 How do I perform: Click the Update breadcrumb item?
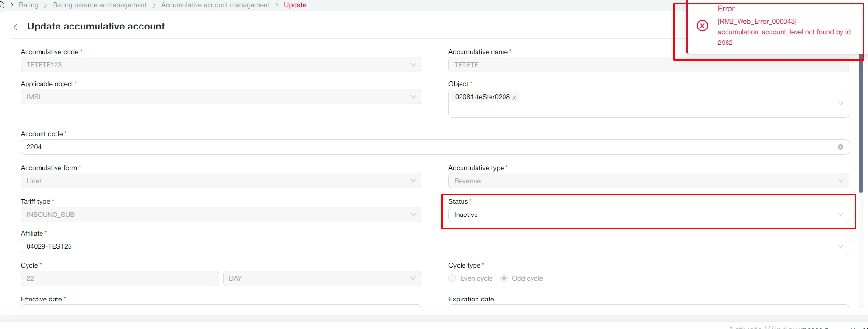tap(295, 5)
